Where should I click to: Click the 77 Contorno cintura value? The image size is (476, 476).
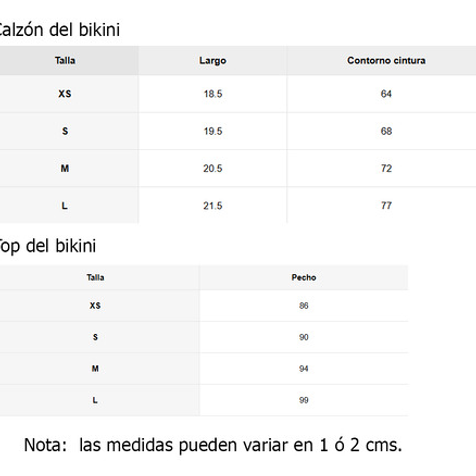pos(386,205)
